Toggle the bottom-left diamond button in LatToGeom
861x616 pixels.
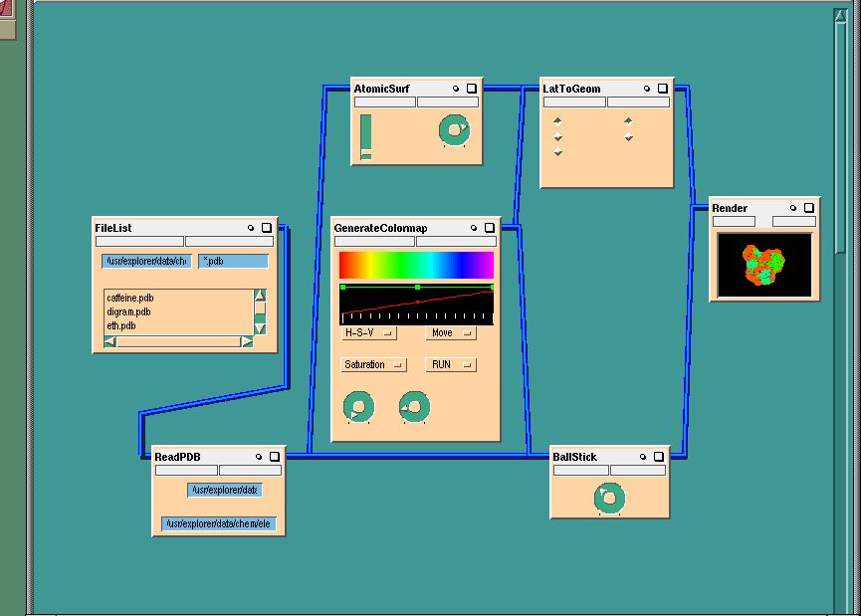pyautogui.click(x=558, y=153)
